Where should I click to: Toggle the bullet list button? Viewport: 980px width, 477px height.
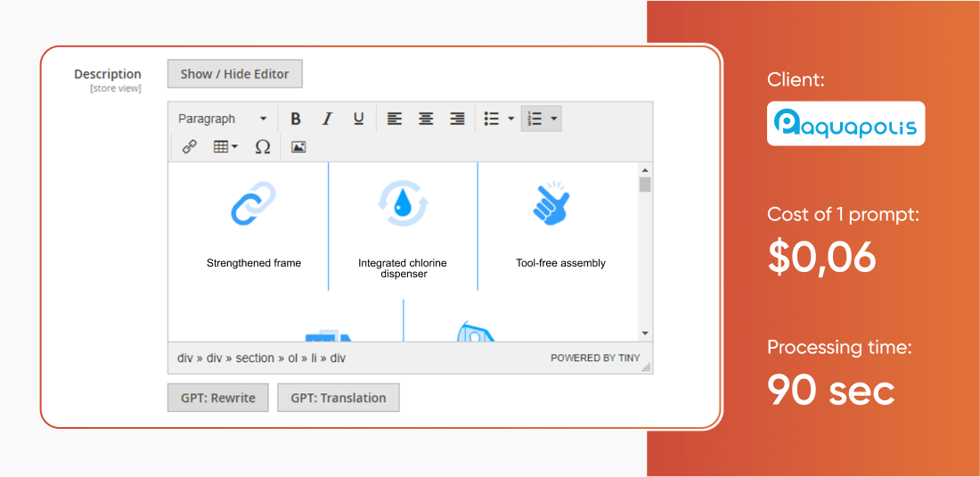coord(491,119)
